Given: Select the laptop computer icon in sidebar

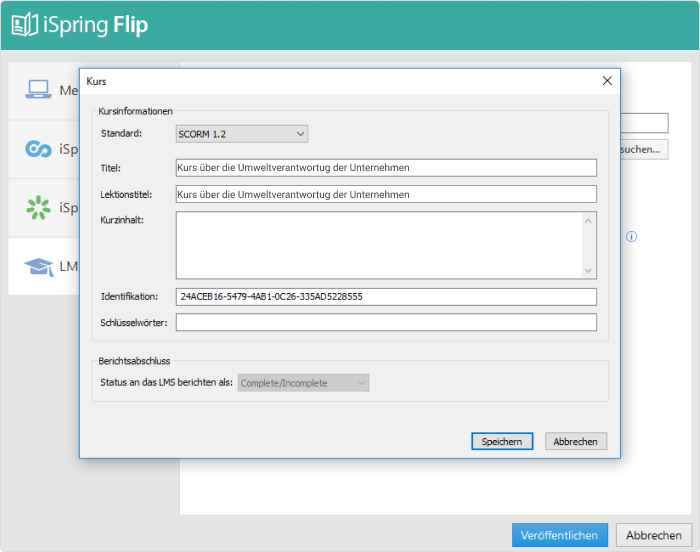Looking at the screenshot, I should click(x=38, y=89).
